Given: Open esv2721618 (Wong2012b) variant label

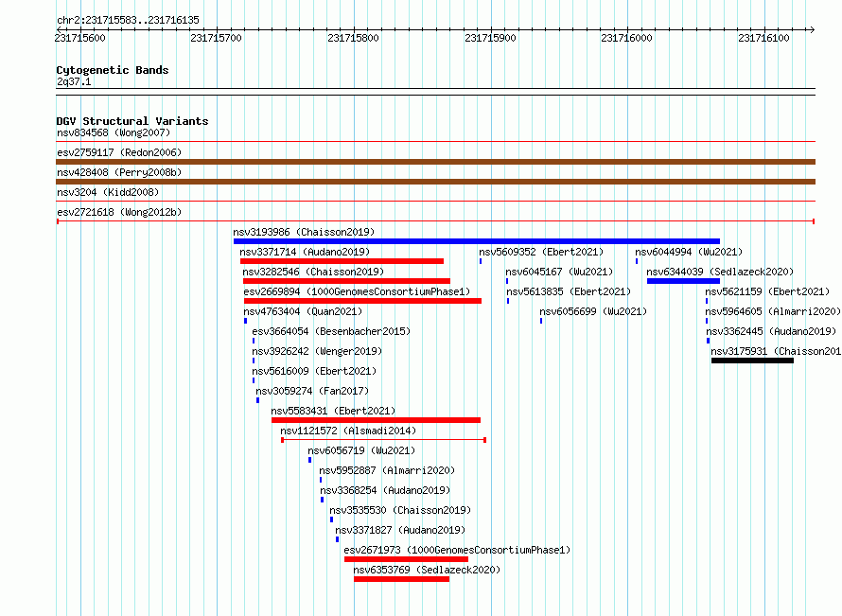Looking at the screenshot, I should pyautogui.click(x=119, y=212).
